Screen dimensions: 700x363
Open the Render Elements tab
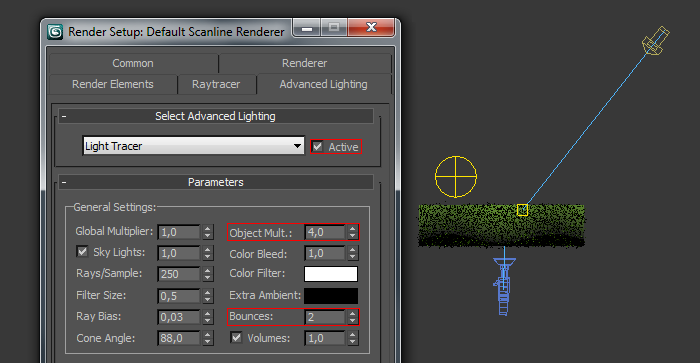pyautogui.click(x=113, y=84)
